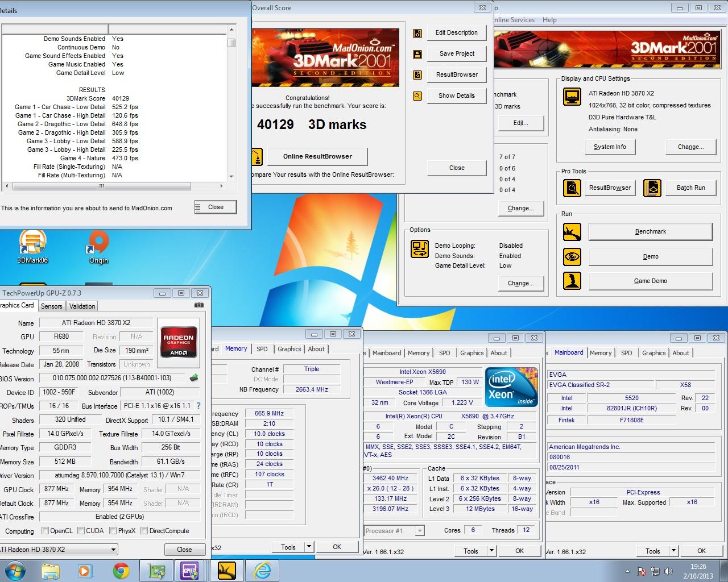Click the GPU-Z screenshot camera icon
This screenshot has height=582, width=728.
tap(199, 305)
